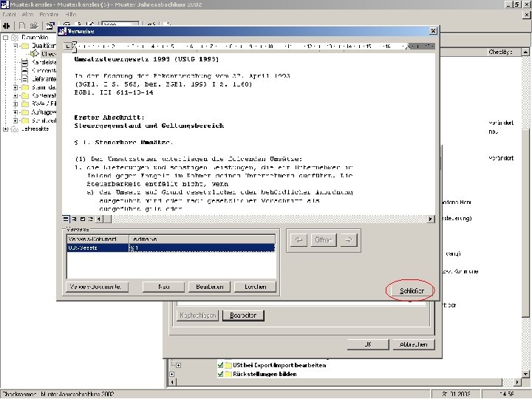Open the Hilfe menu

pos(71,14)
